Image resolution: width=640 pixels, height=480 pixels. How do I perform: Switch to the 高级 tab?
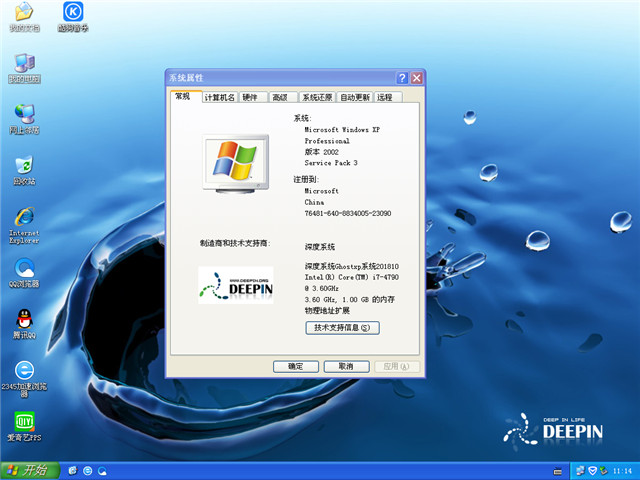coord(283,97)
